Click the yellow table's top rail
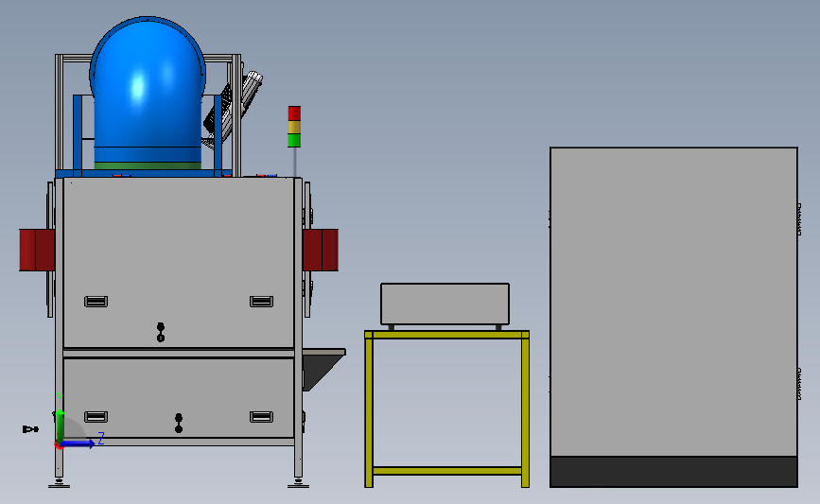 447,335
